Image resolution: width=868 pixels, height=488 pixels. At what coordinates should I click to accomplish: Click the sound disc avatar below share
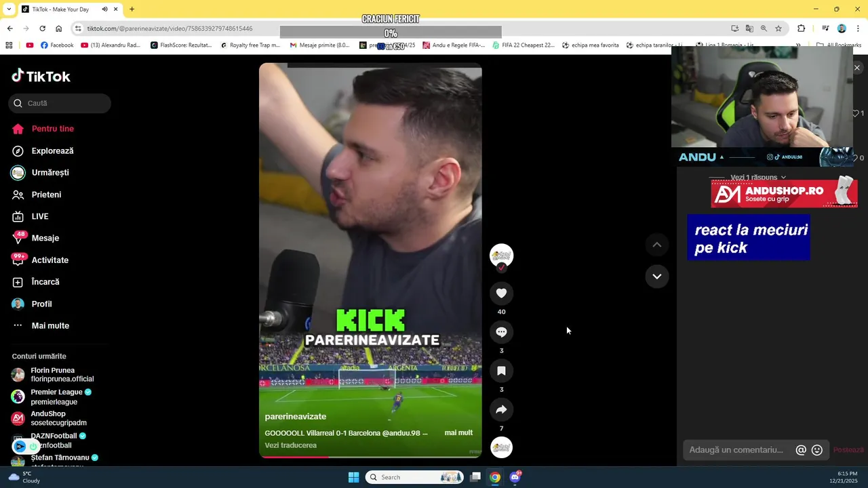[501, 447]
